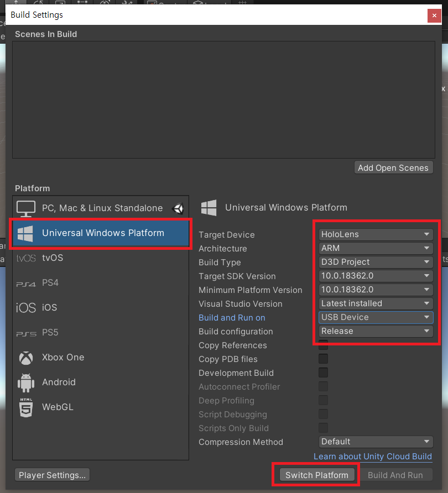Click the Development Build label
The height and width of the screenshot is (493, 448).
236,373
